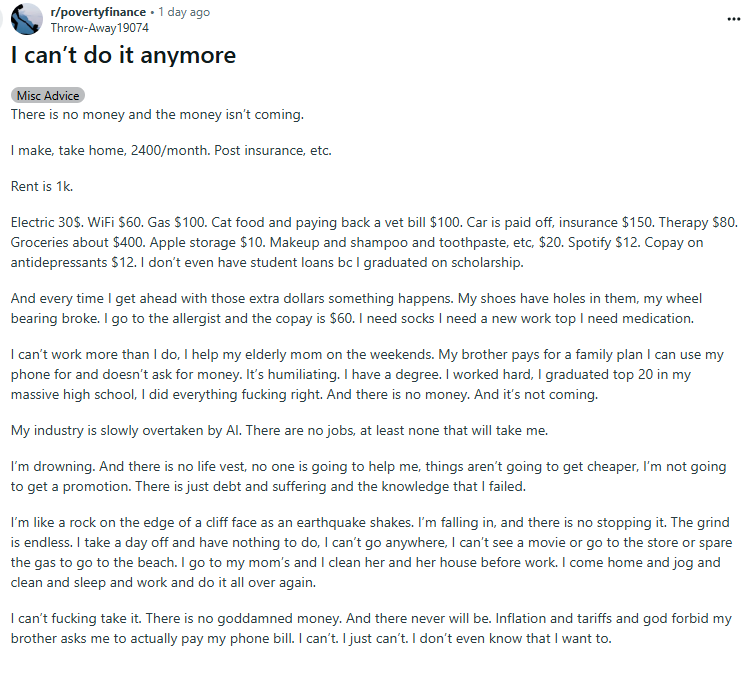Click the "copay is $60" allergist sentence
Image resolution: width=750 pixels, height=678 pixels.
coord(230,319)
